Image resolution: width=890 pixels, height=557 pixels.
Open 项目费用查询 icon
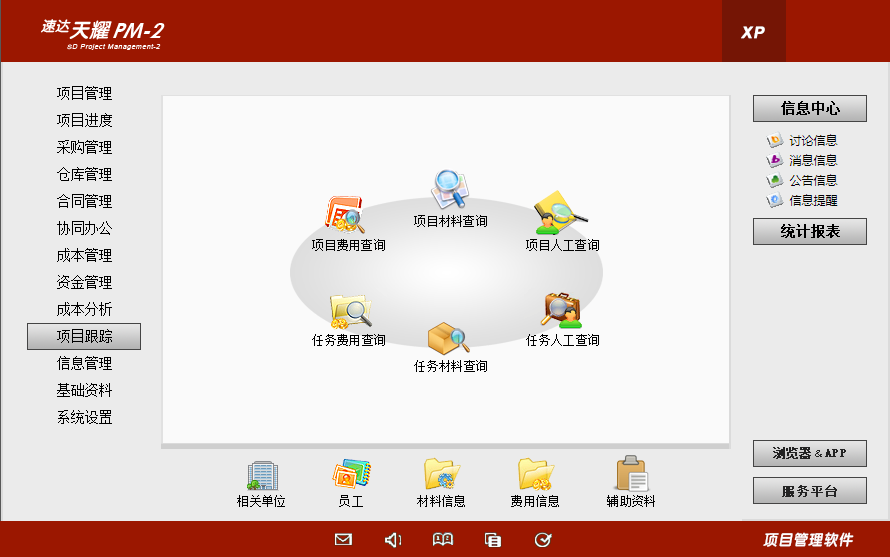344,215
